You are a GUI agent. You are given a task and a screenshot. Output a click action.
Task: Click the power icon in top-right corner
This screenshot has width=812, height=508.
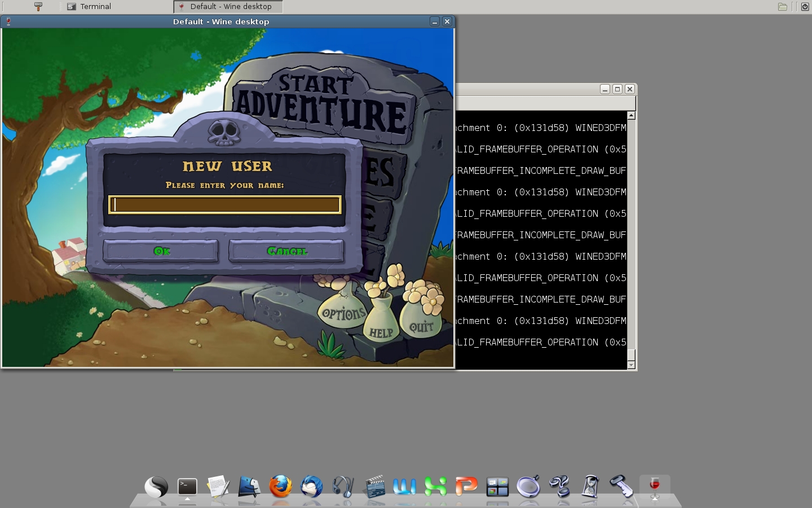click(x=805, y=7)
